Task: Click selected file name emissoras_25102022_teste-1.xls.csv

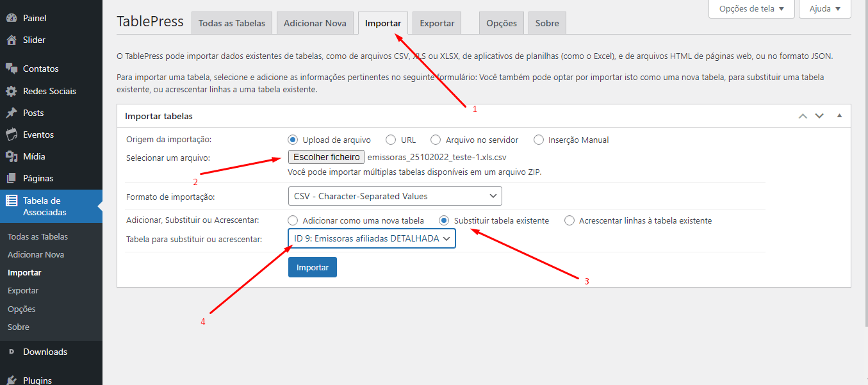Action: [x=437, y=157]
